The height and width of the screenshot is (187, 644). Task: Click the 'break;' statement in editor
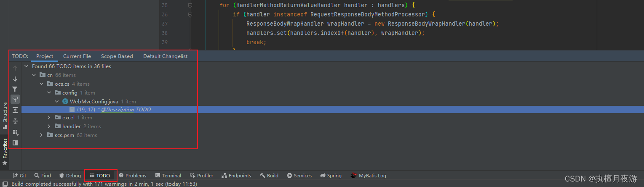click(257, 42)
